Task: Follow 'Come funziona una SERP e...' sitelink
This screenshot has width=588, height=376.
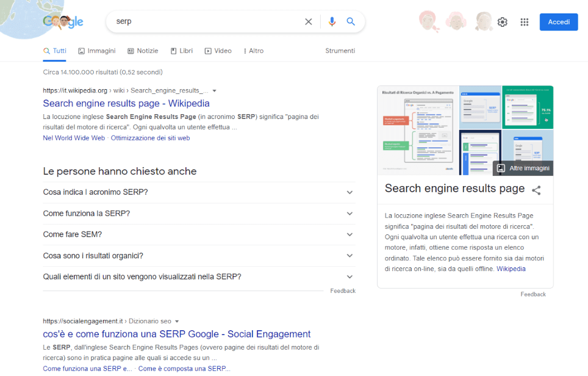Action: pos(87,369)
